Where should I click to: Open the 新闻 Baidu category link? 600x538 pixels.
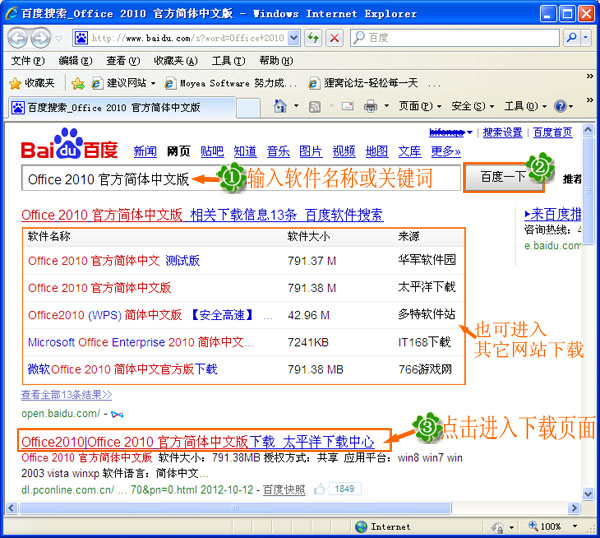[145, 152]
